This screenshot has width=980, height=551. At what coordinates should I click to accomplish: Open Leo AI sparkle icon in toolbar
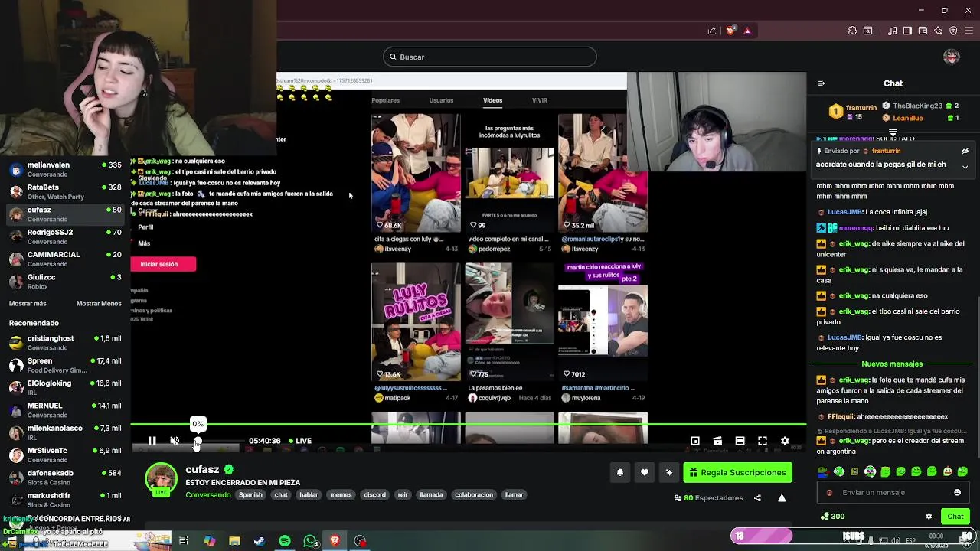point(938,31)
